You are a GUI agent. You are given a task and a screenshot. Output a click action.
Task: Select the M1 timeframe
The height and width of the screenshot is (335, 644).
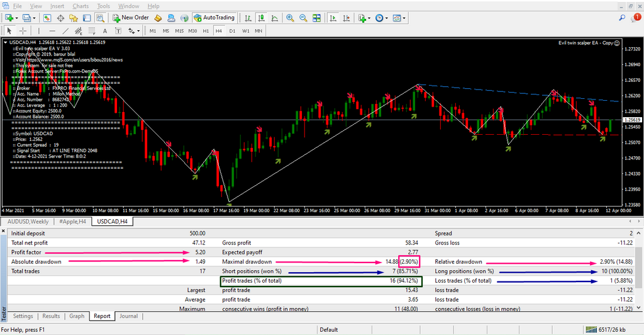coord(153,31)
